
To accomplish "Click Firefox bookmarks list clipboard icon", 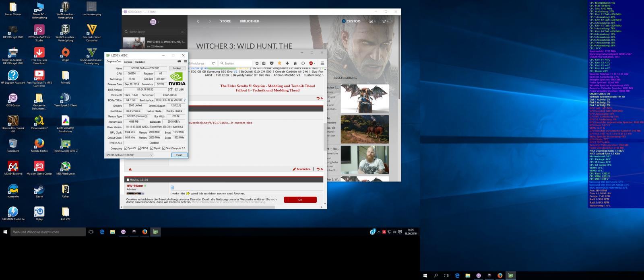I will click(264, 63).
